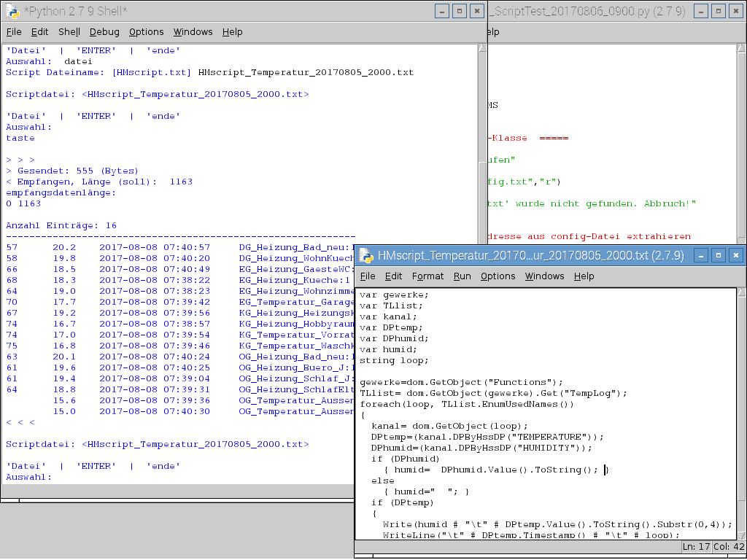Screen dimensions: 747x560
Task: Expand the Run menu in HMscript editor
Action: click(x=462, y=276)
